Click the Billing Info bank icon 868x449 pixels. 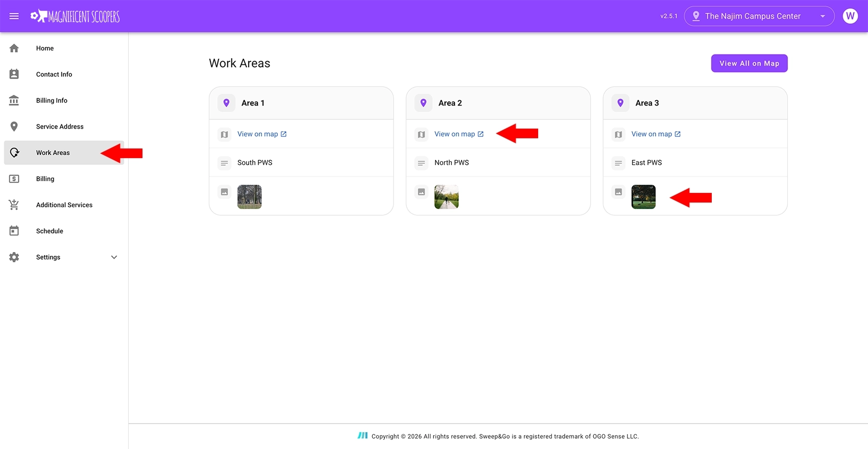coord(14,101)
